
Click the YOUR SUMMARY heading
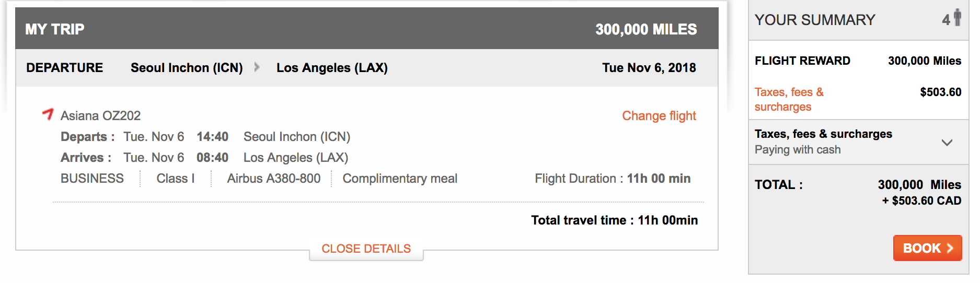pos(815,20)
